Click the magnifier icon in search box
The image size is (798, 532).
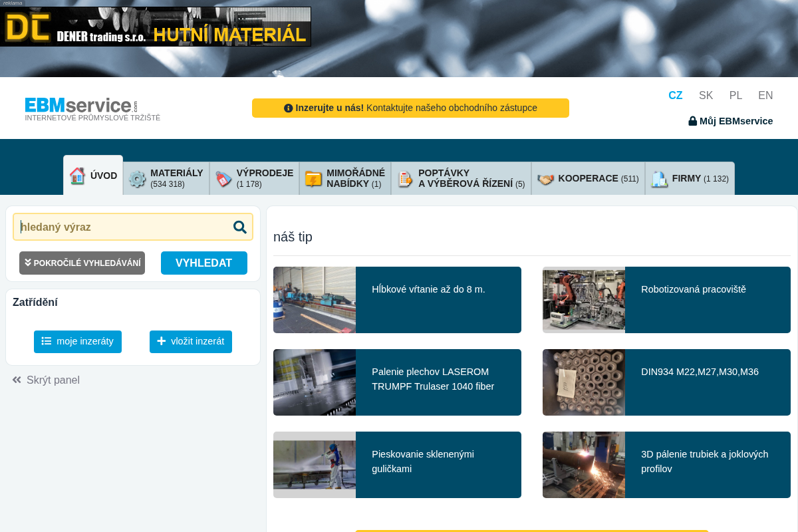point(240,227)
